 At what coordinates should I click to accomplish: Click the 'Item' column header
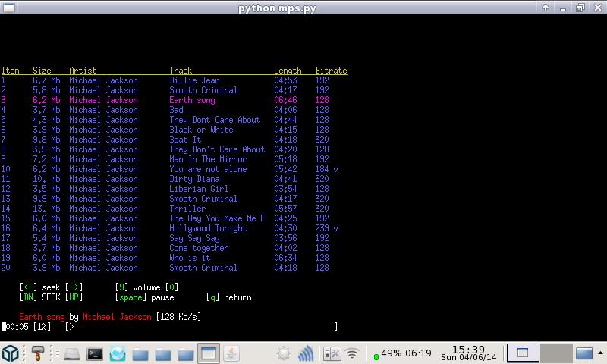[x=11, y=71]
